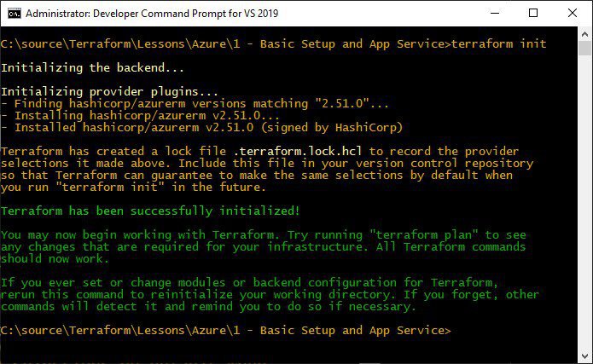Place cursor at the final "App Service>" prompt
This screenshot has height=364, width=593.
click(x=410, y=331)
